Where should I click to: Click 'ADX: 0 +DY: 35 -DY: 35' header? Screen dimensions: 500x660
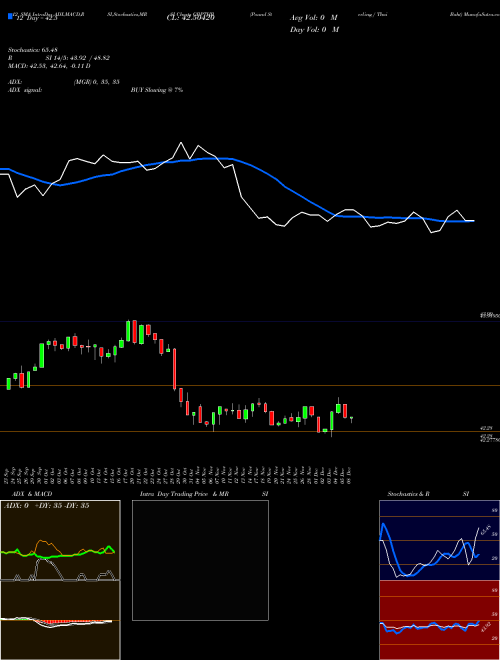click(46, 506)
